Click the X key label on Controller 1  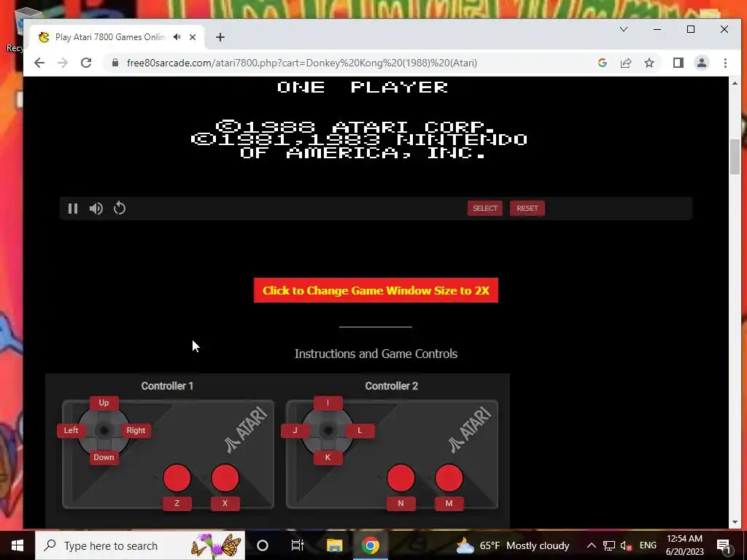click(225, 503)
